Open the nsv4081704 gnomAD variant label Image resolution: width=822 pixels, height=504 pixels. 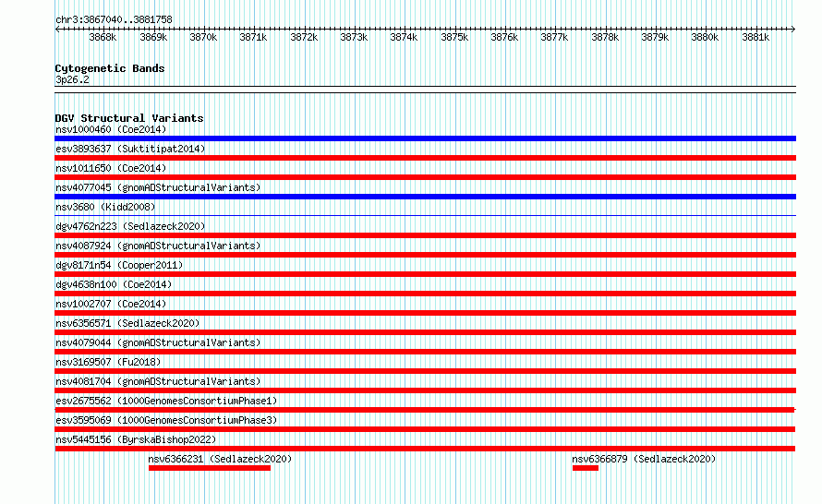(158, 381)
